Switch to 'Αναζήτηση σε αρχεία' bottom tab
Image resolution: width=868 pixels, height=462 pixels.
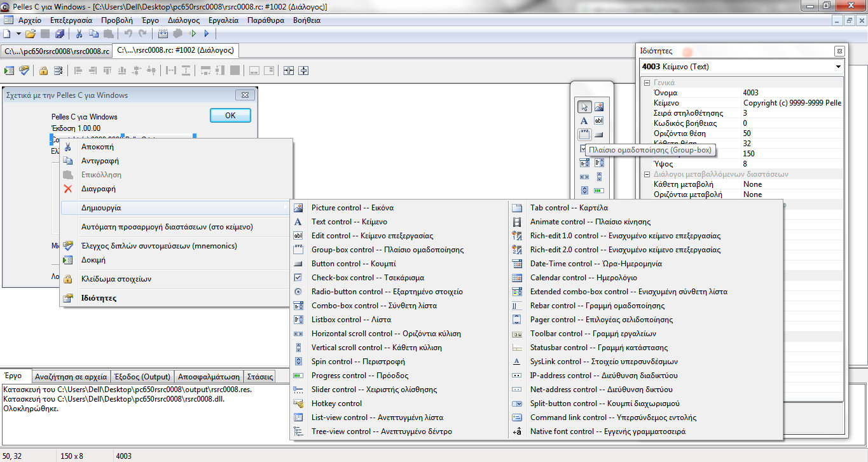(71, 376)
